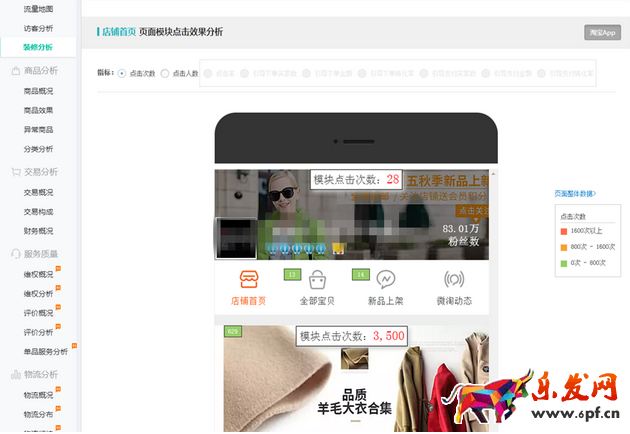Click the 83.01万 粉丝数 text

click(x=462, y=235)
